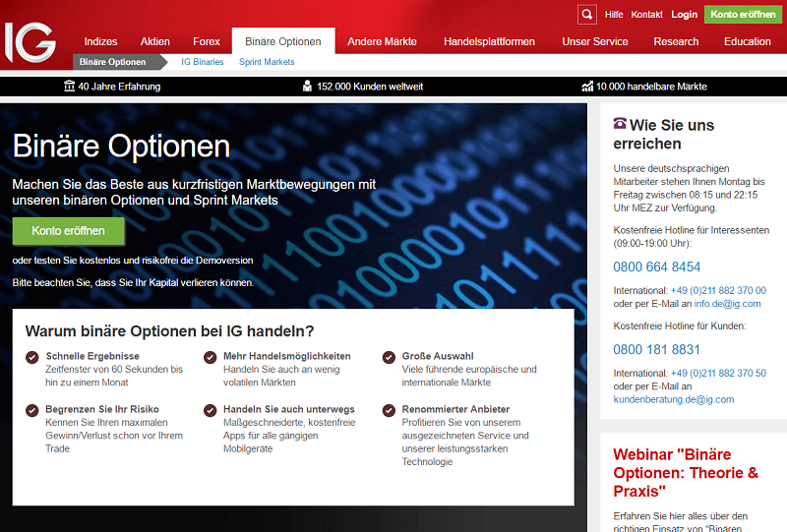Select the Binäre Optionen tab

pos(283,41)
